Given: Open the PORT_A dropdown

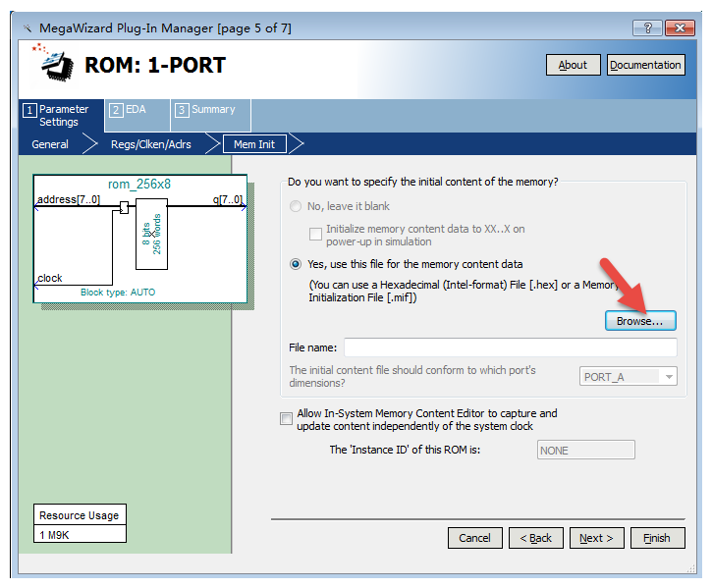Looking at the screenshot, I should (628, 376).
